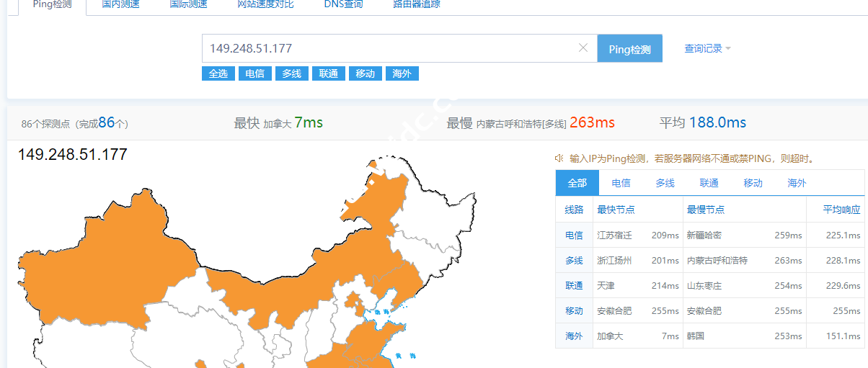Click the speaker notice icon
The width and height of the screenshot is (868, 368).
(559, 158)
